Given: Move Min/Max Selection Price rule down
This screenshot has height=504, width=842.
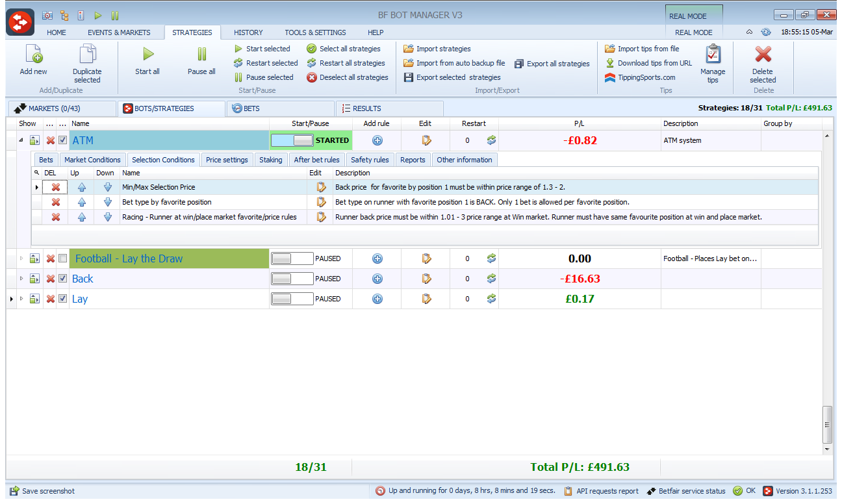Looking at the screenshot, I should coord(108,187).
